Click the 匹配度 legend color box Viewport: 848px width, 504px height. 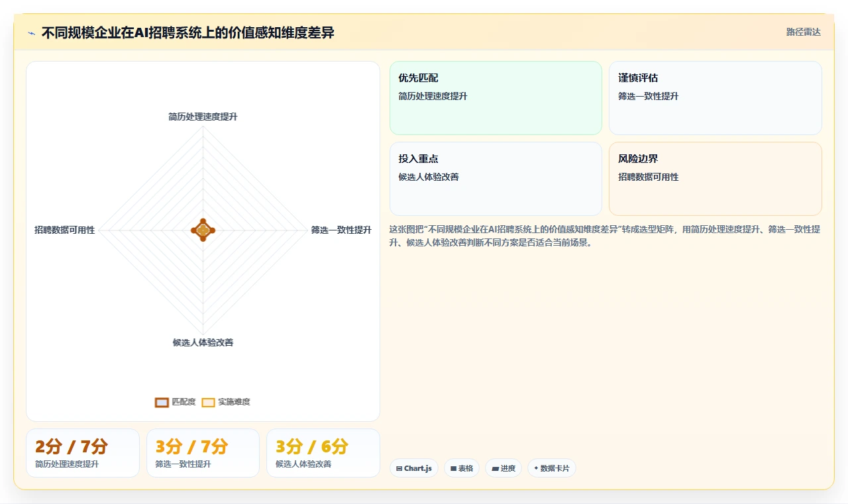tap(162, 402)
